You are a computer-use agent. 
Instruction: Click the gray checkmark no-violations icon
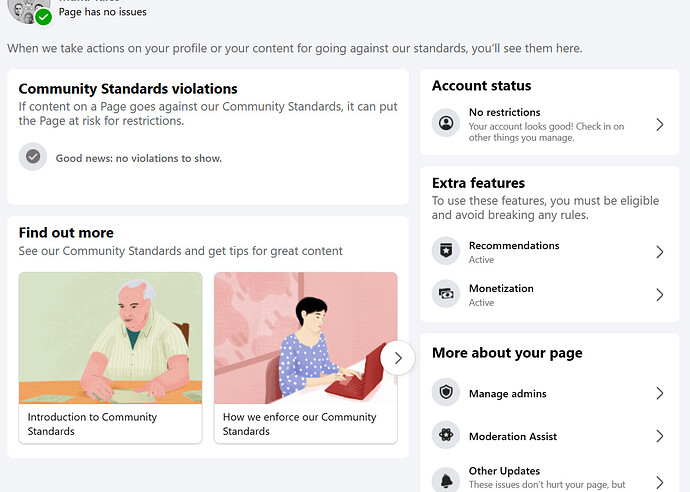pos(33,156)
